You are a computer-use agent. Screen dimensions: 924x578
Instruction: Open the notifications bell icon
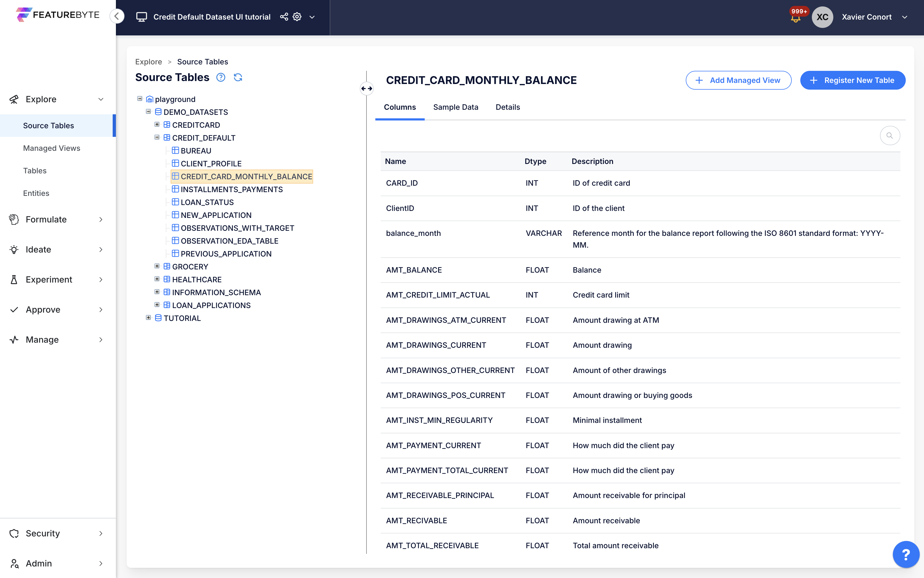(x=795, y=18)
